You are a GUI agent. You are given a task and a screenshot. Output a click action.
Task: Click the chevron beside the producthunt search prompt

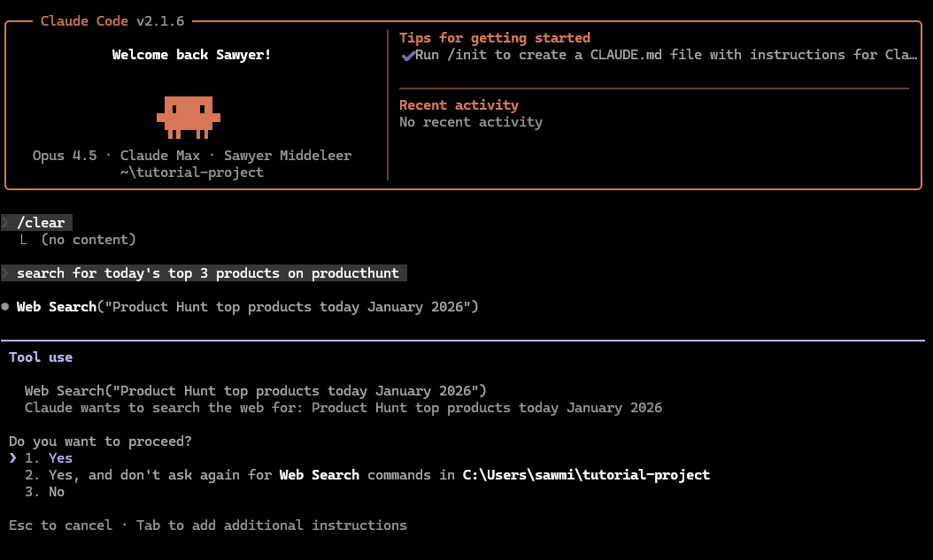click(4, 272)
